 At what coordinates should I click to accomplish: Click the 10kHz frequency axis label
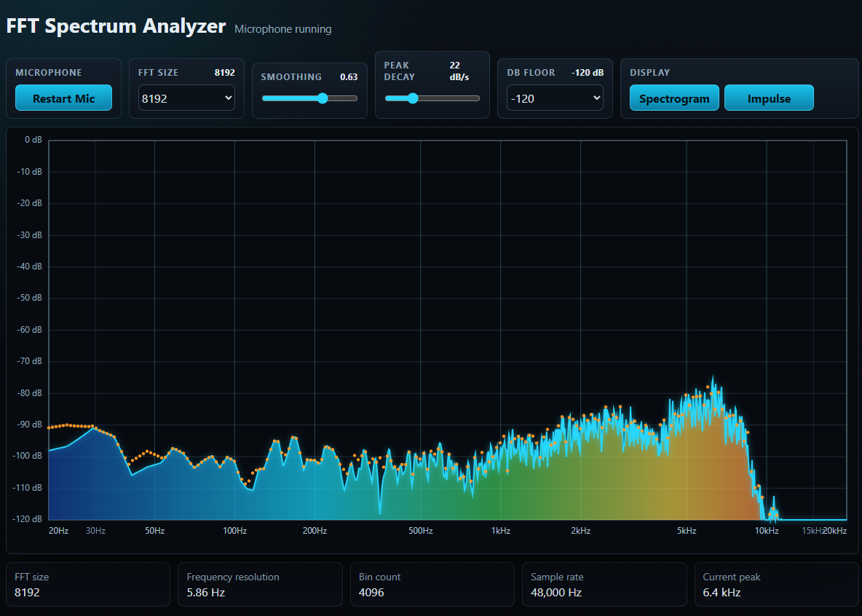(767, 531)
